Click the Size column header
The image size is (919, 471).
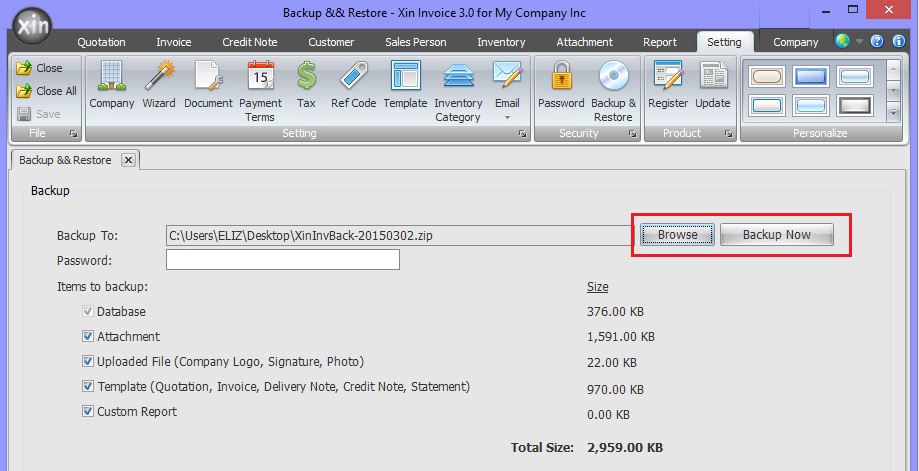point(597,287)
